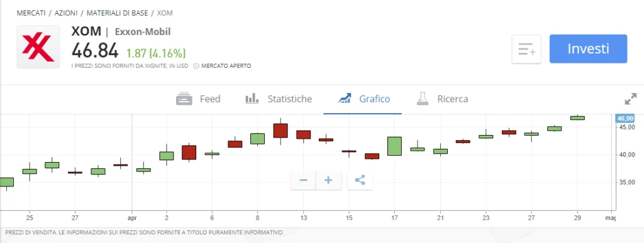The height and width of the screenshot is (243, 644).
Task: Go to Azioni breadcrumb
Action: point(65,13)
